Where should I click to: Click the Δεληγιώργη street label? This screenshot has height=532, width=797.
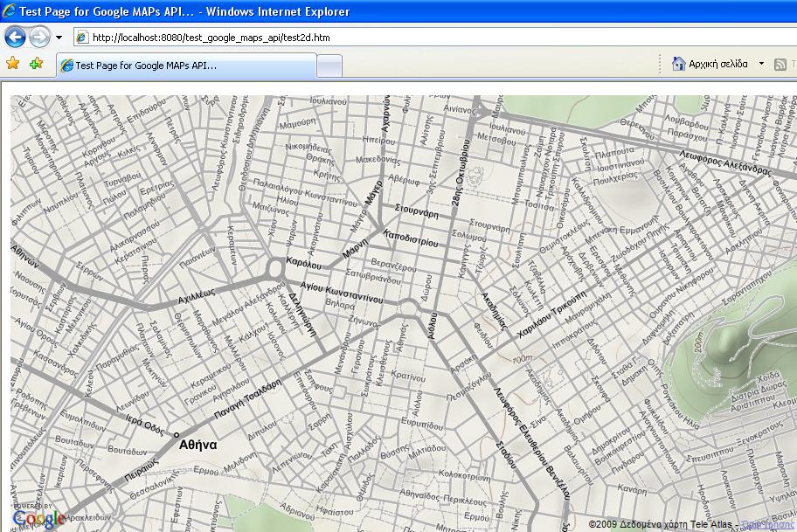[x=303, y=315]
